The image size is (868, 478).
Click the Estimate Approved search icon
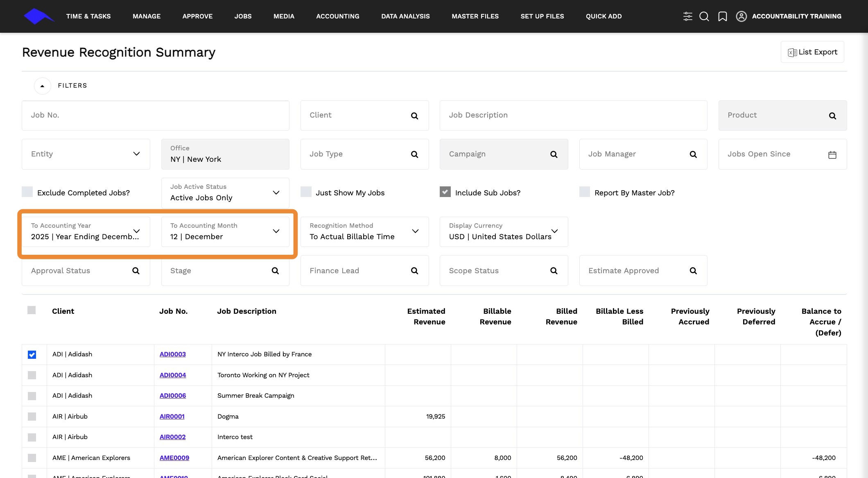[693, 271]
